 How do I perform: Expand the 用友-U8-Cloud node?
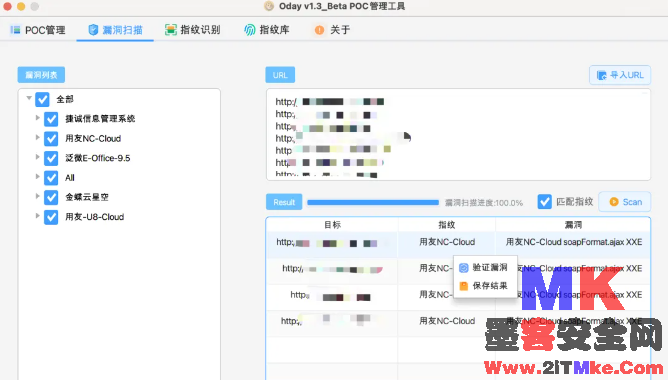pos(37,216)
